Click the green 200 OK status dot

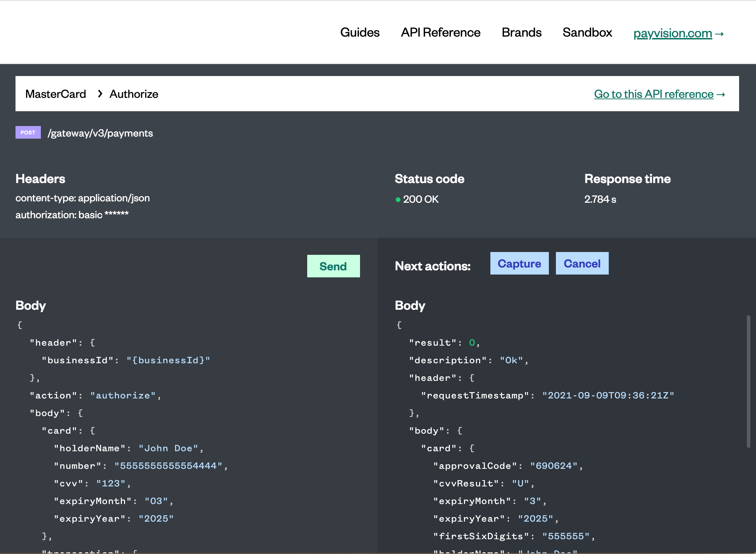pos(398,200)
